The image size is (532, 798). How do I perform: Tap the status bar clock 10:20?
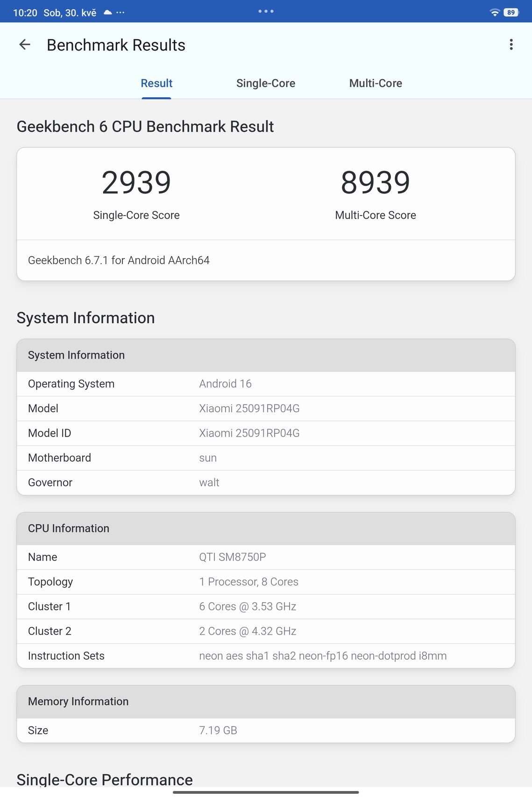25,13
